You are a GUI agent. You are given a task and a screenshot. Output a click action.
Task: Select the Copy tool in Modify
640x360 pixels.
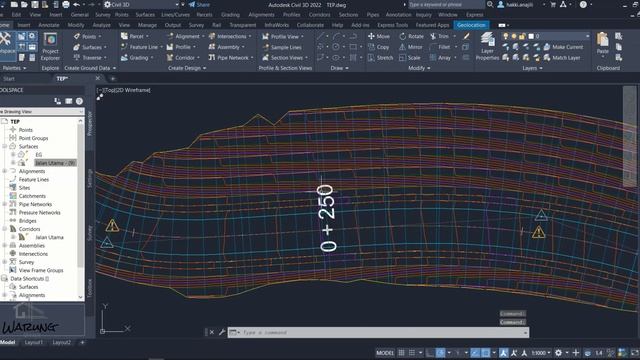coord(379,47)
